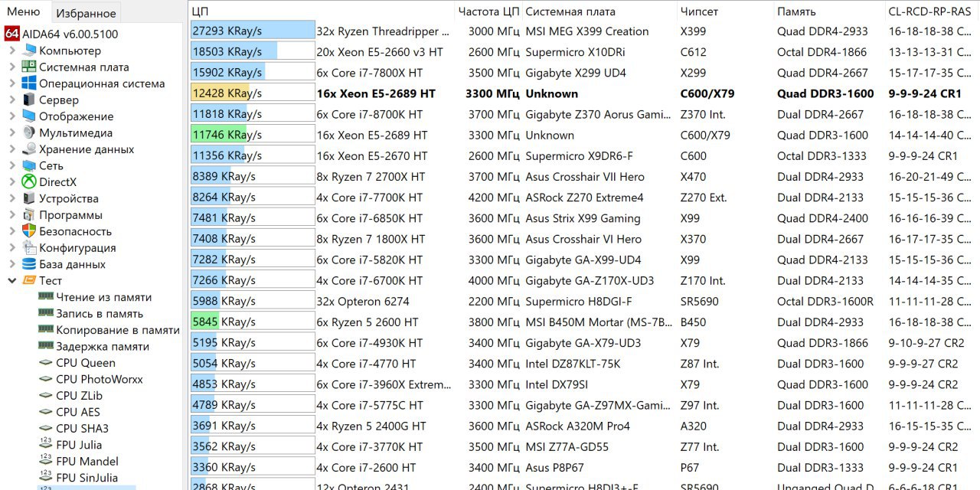The image size is (980, 490).
Task: Open the CPU AES benchmark
Action: pyautogui.click(x=78, y=412)
